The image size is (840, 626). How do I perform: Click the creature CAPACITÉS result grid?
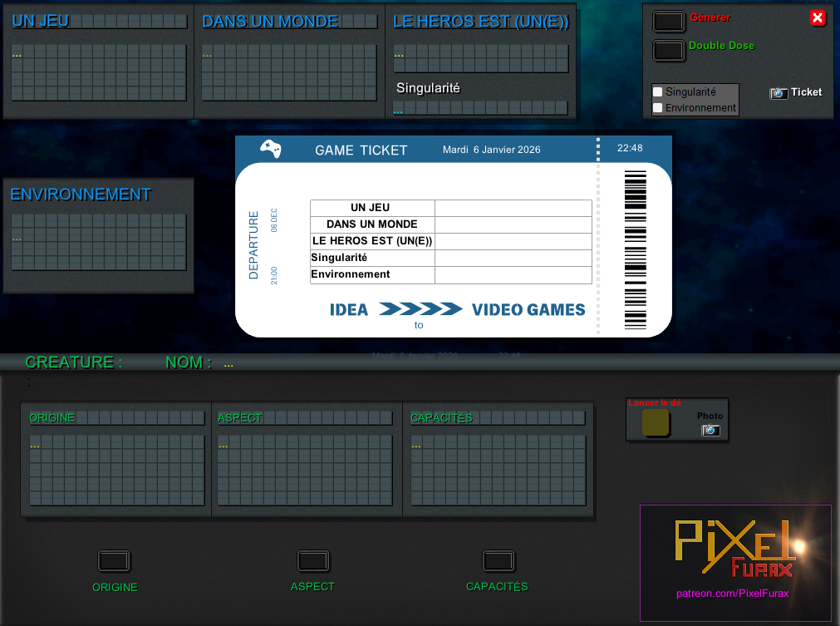(x=499, y=471)
